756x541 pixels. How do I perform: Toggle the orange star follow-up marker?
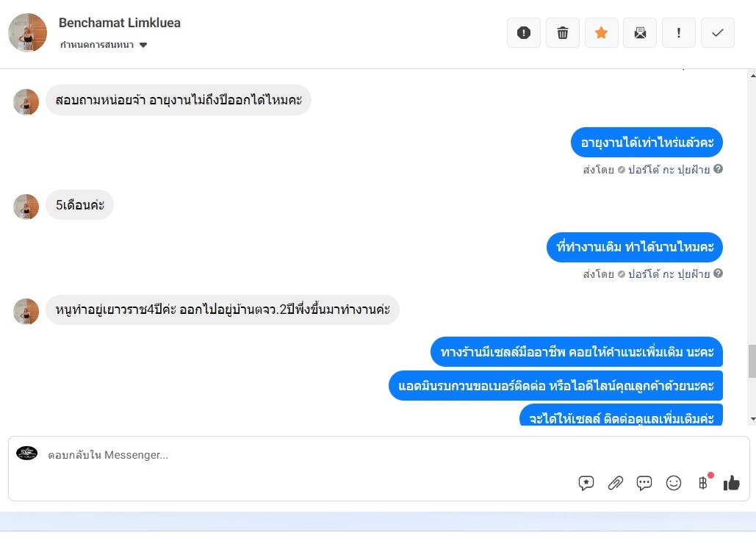click(601, 33)
